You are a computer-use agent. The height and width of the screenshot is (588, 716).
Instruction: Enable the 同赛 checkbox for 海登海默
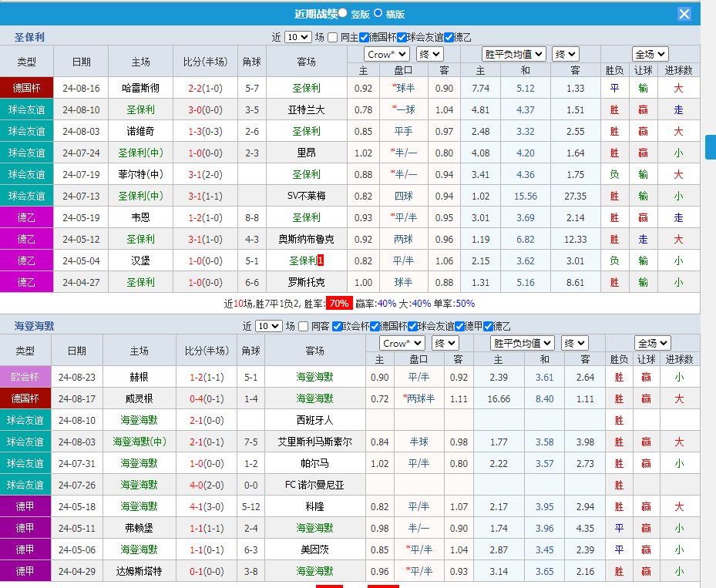tap(302, 326)
